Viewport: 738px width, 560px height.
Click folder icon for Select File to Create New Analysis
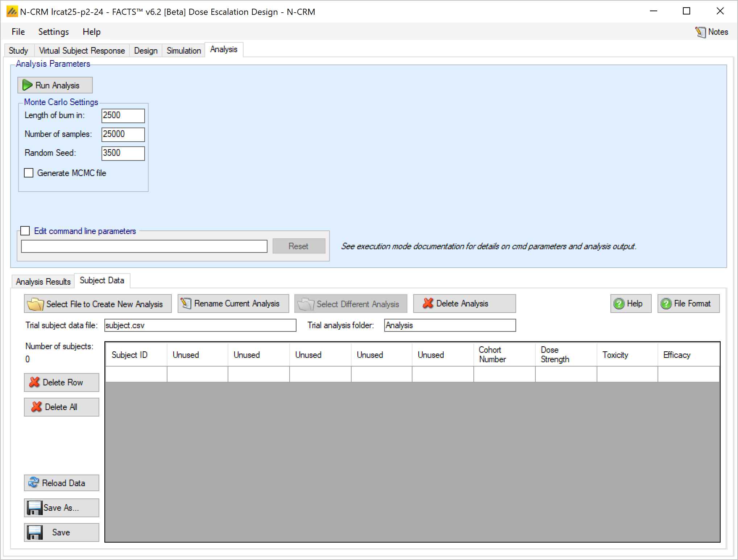tap(35, 304)
